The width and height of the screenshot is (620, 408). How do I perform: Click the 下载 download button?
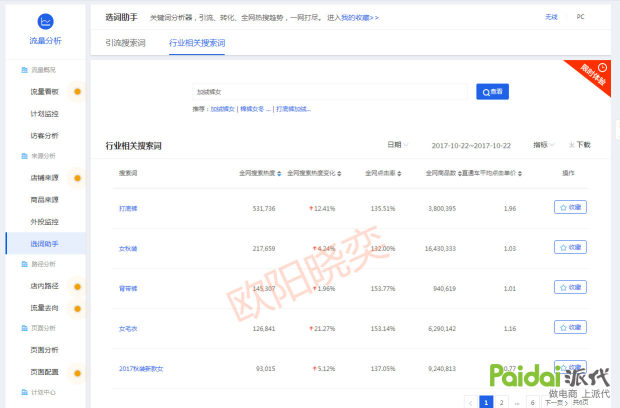[x=580, y=145]
